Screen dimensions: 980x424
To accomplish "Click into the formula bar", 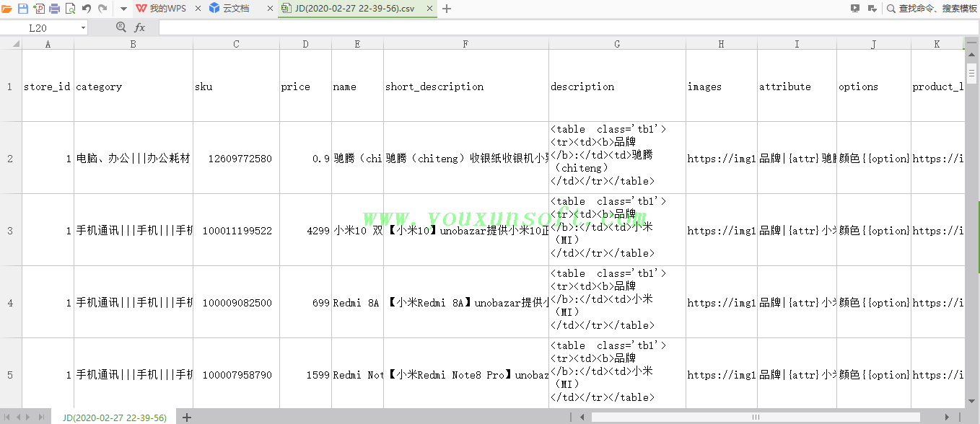I will point(569,27).
